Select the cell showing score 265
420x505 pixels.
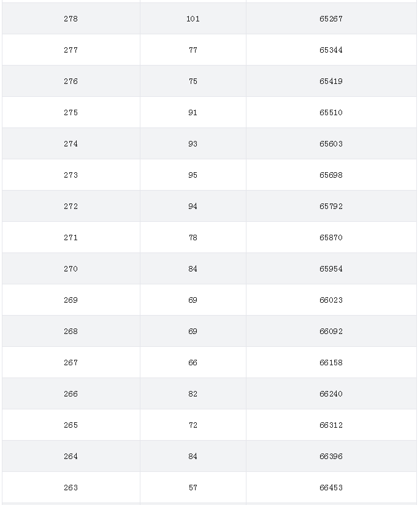click(x=71, y=425)
